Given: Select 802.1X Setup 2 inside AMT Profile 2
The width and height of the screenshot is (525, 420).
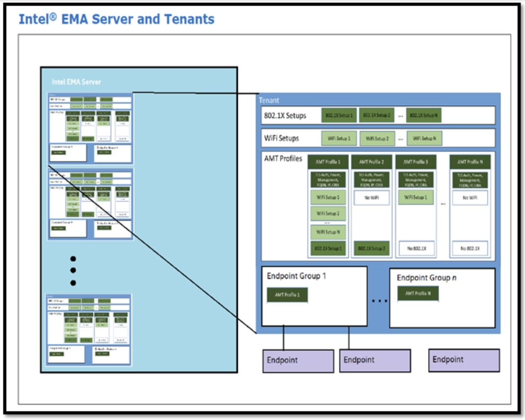Looking at the screenshot, I should [x=372, y=248].
